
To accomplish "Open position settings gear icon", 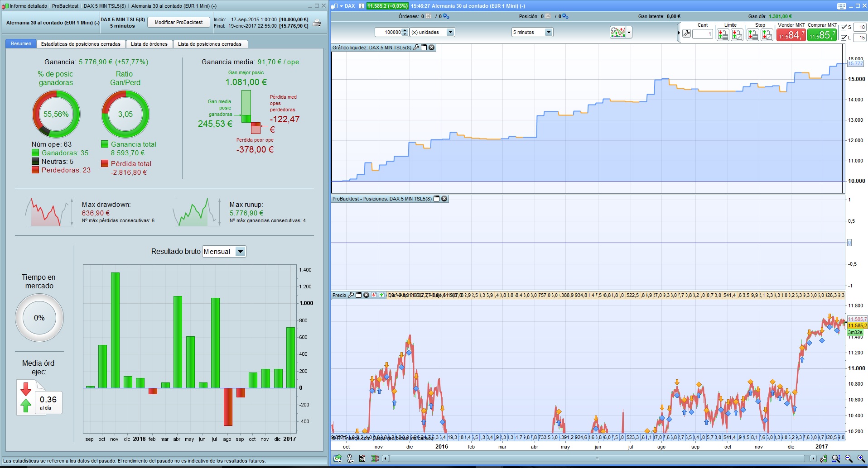I will click(x=565, y=16).
